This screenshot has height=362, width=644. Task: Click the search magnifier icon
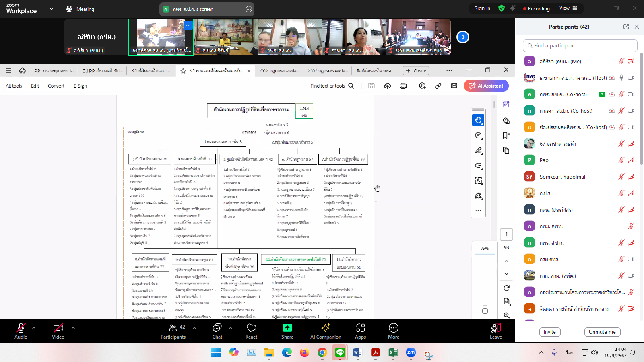tap(351, 86)
